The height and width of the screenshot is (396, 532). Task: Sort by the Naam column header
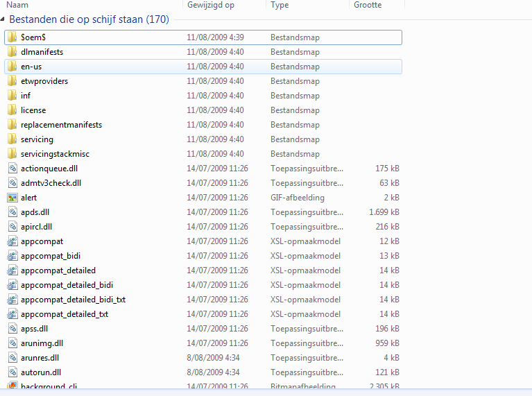pos(17,5)
